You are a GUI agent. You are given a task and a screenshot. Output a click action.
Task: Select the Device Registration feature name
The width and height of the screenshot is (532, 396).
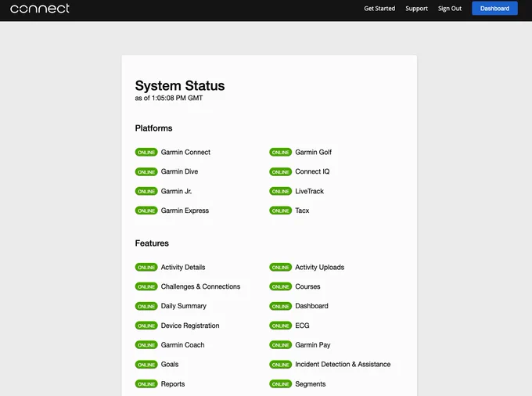190,326
